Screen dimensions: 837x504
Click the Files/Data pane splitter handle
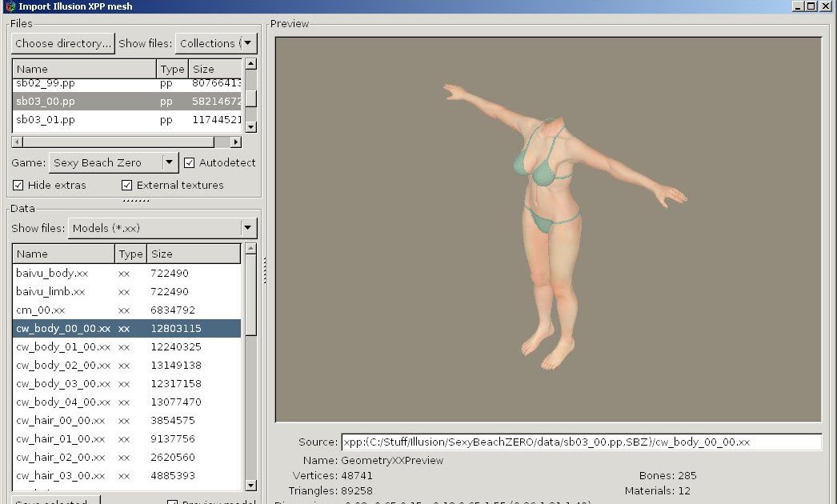[135, 201]
